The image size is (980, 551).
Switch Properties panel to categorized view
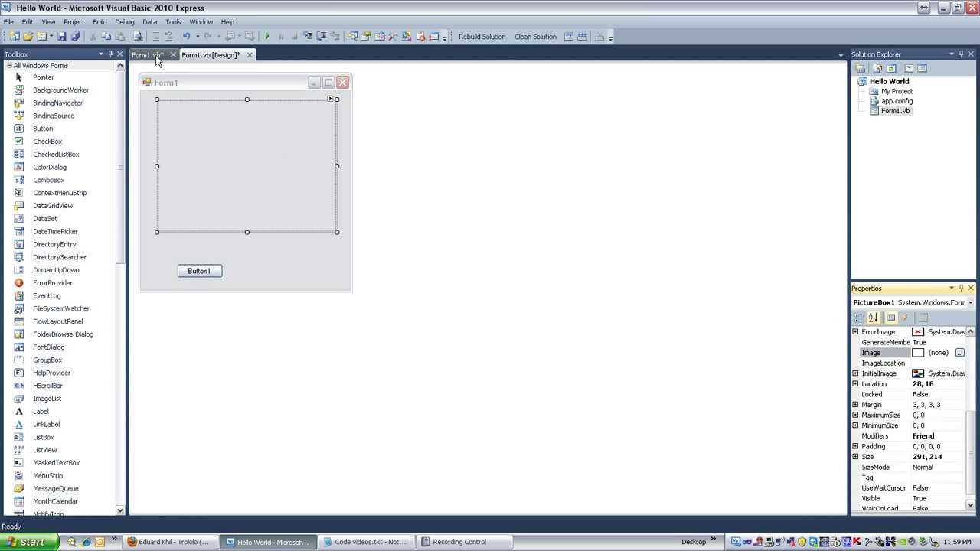(858, 318)
